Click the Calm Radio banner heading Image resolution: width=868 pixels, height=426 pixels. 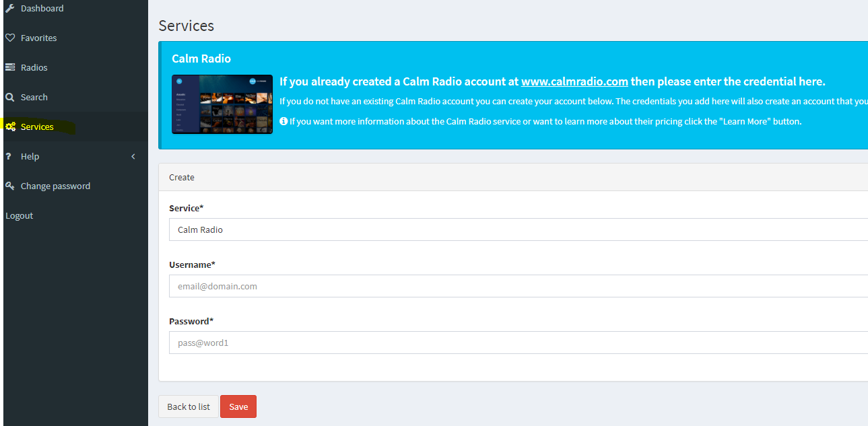201,59
